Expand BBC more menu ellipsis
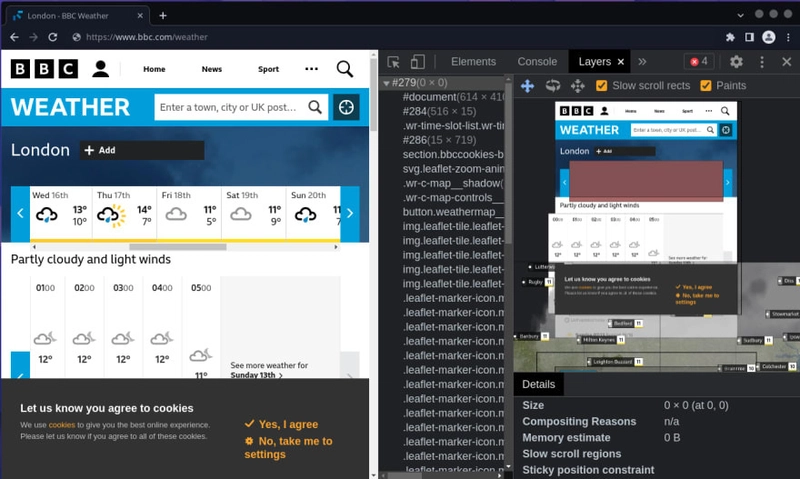This screenshot has height=479, width=800. click(x=311, y=69)
